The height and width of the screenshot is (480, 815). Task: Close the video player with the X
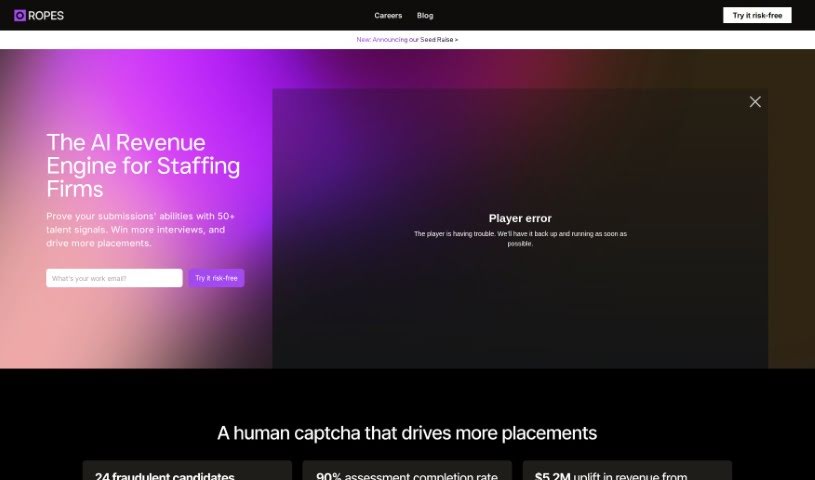(x=755, y=102)
